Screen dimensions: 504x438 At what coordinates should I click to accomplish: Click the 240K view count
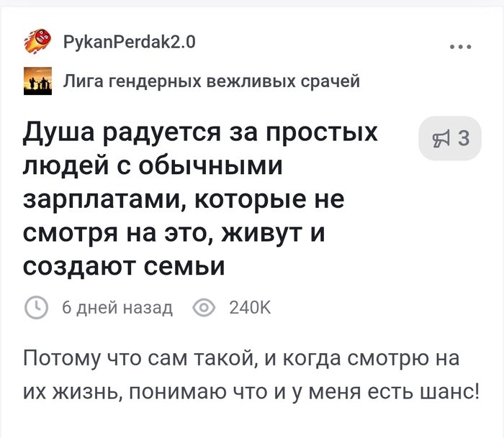[250, 308]
